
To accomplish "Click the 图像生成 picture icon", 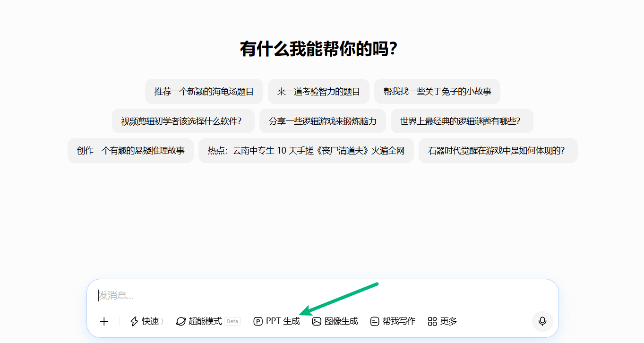I will 317,321.
